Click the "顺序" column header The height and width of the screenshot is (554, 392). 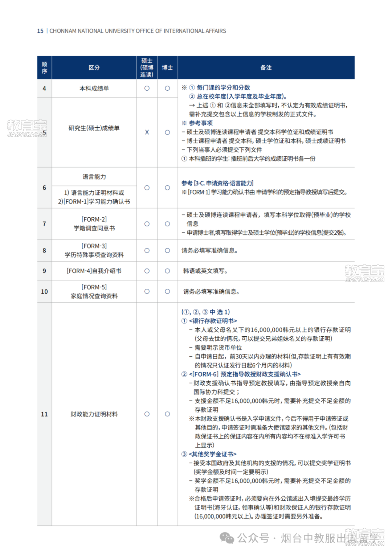click(x=44, y=67)
